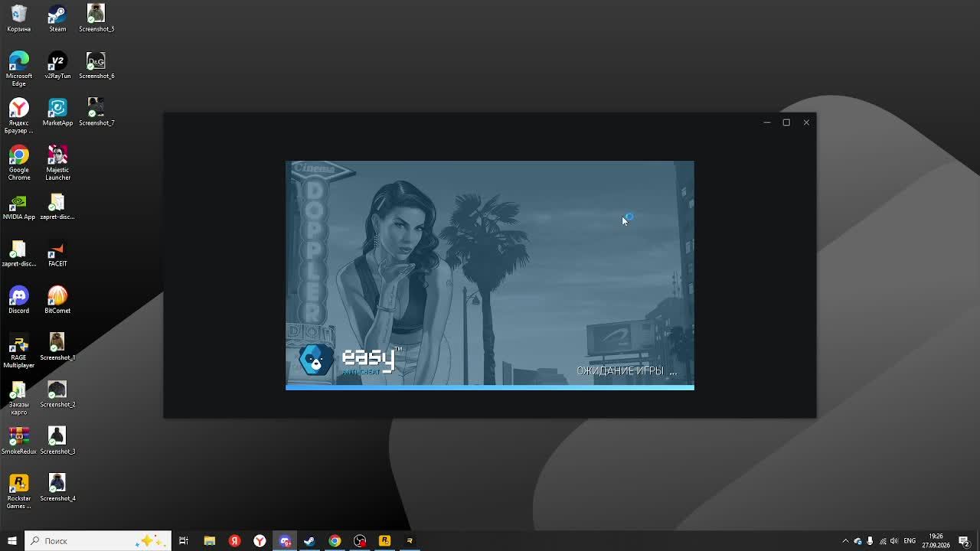Select the SmokeRedux archive on desktop

coord(19,442)
